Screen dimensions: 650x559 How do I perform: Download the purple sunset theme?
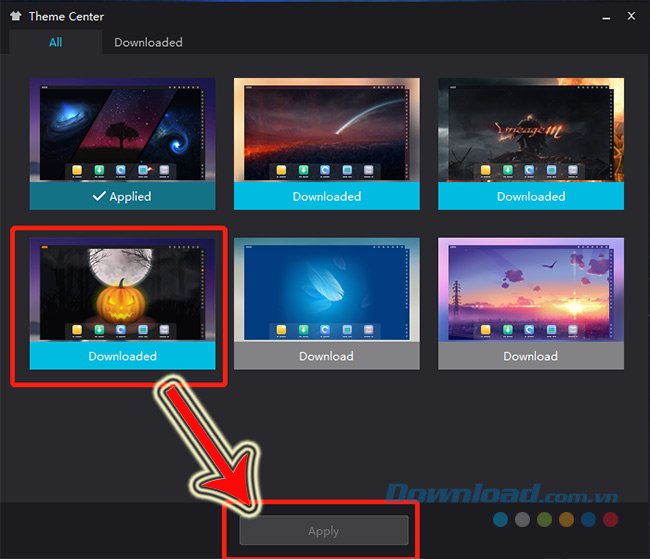tap(530, 356)
